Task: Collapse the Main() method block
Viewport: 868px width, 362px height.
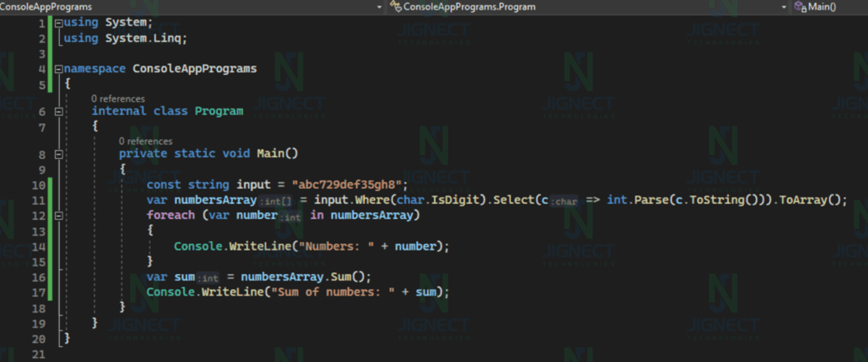Action: pyautogui.click(x=58, y=154)
